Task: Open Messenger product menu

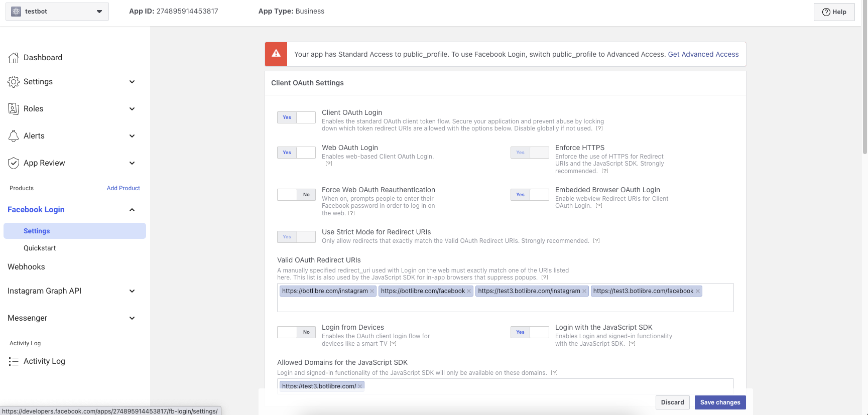Action: pyautogui.click(x=27, y=318)
